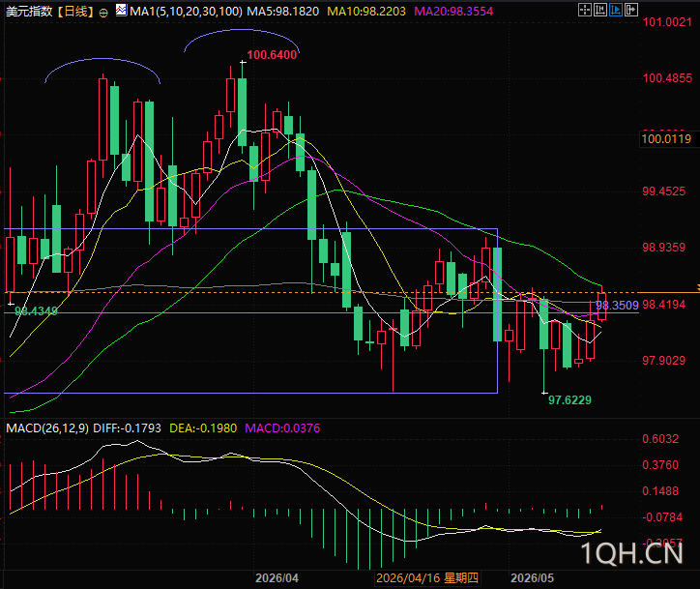Click the MA20:98.3554 value
700x589 pixels.
[453, 12]
